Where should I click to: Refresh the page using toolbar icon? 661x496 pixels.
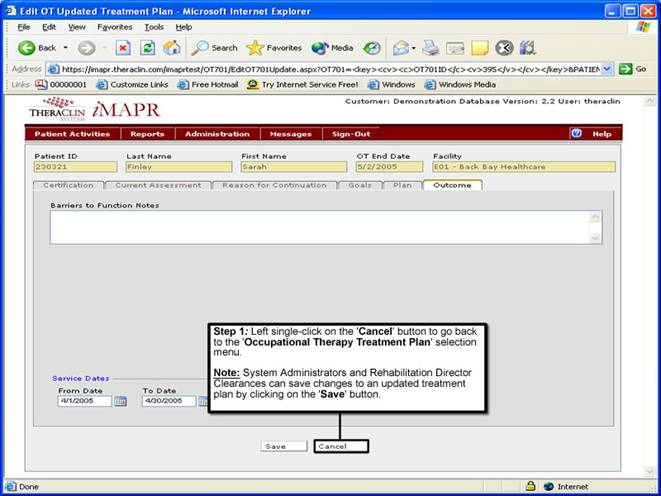click(x=147, y=47)
